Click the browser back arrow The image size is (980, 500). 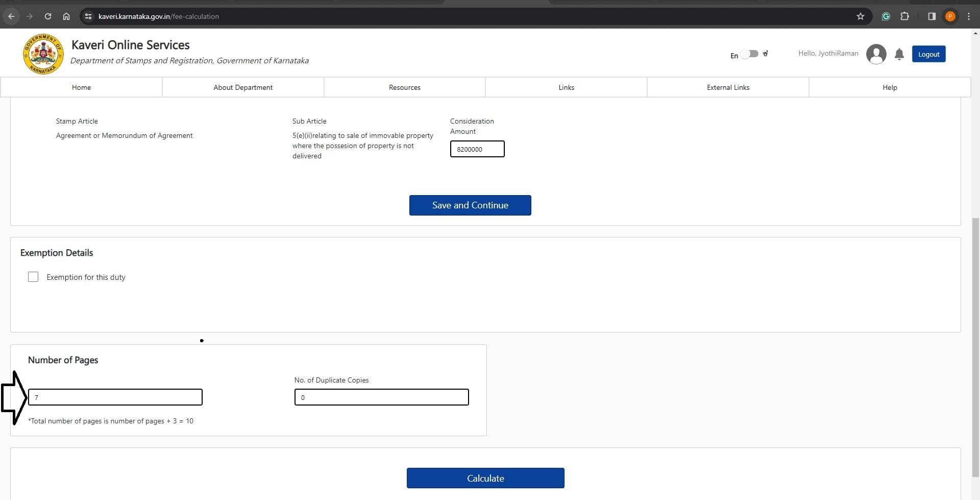tap(11, 16)
